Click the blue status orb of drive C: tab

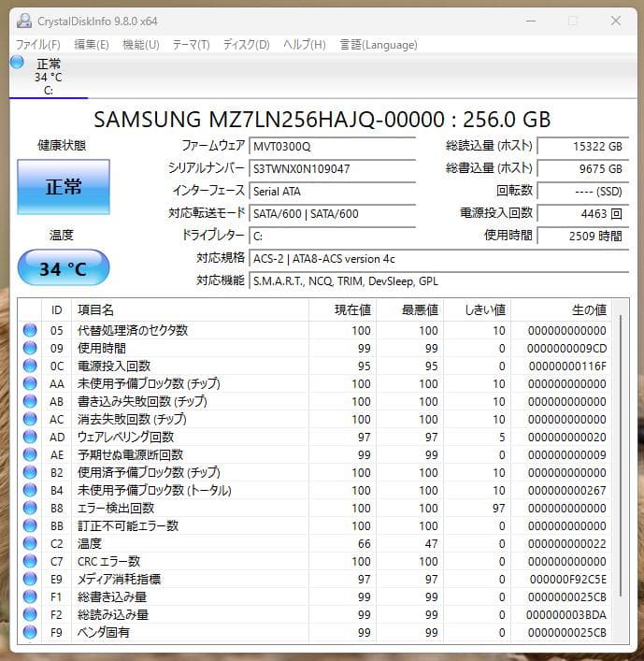pyautogui.click(x=17, y=62)
